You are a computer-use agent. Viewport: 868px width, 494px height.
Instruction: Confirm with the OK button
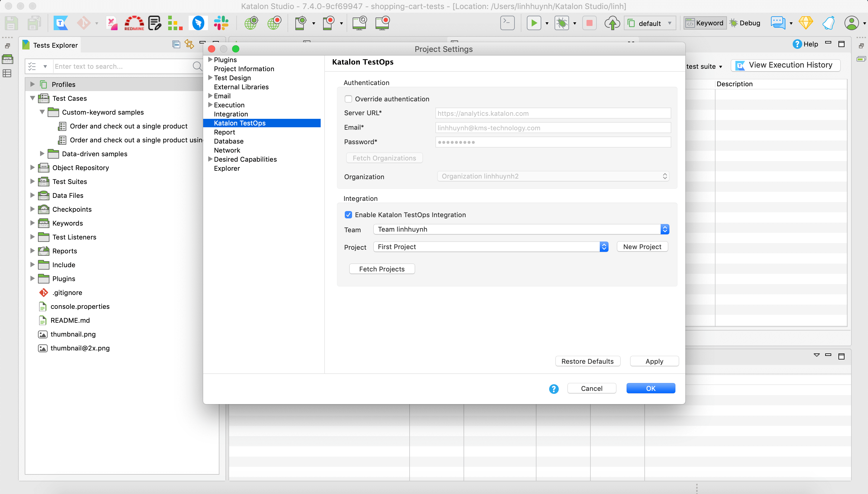(x=651, y=388)
